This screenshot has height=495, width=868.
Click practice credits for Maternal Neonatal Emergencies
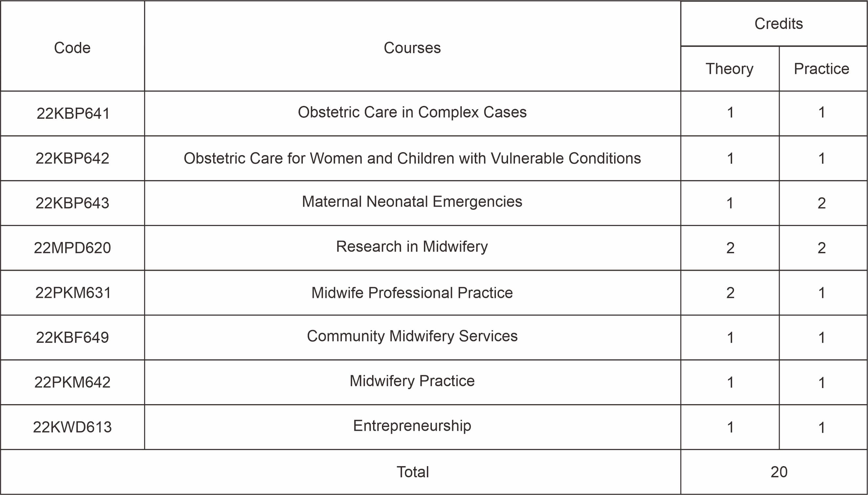pyautogui.click(x=821, y=203)
